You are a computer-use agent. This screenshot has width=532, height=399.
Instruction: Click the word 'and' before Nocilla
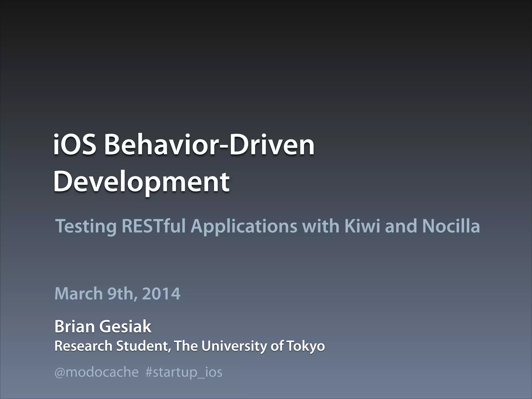click(x=401, y=226)
